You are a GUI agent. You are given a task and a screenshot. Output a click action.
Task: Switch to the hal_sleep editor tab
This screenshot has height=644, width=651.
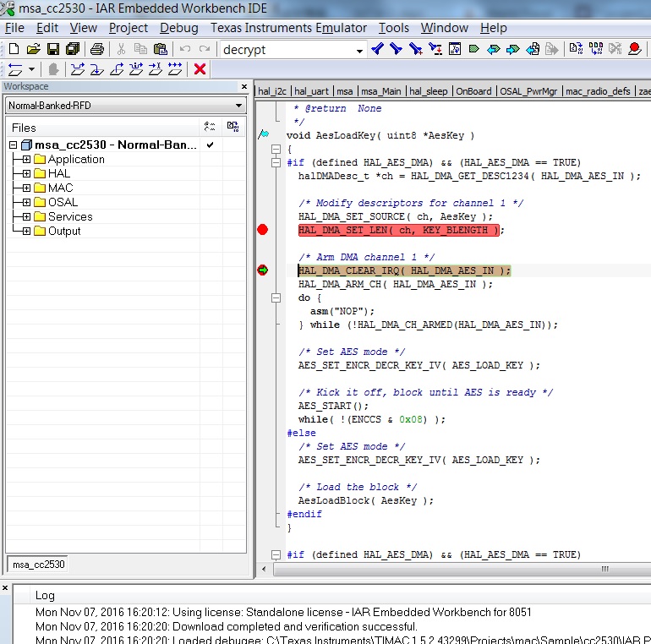[x=429, y=91]
